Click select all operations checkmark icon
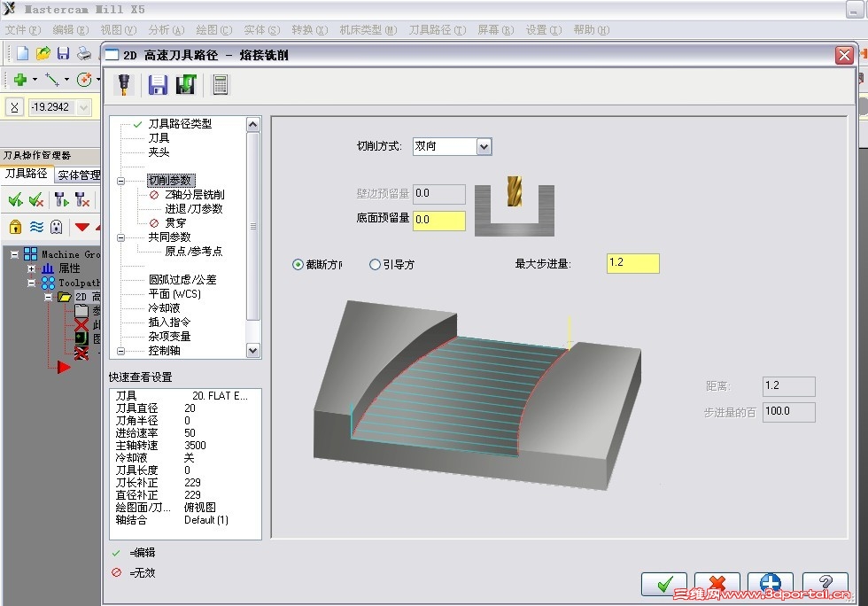 coord(16,199)
